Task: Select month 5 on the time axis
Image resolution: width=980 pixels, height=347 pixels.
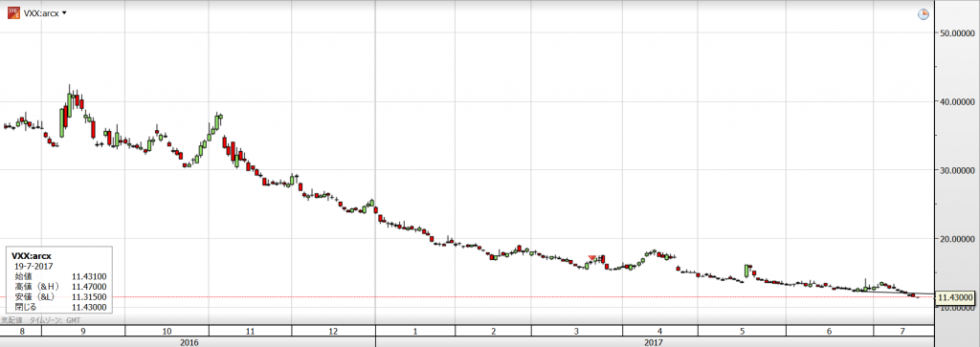Action: [742, 331]
